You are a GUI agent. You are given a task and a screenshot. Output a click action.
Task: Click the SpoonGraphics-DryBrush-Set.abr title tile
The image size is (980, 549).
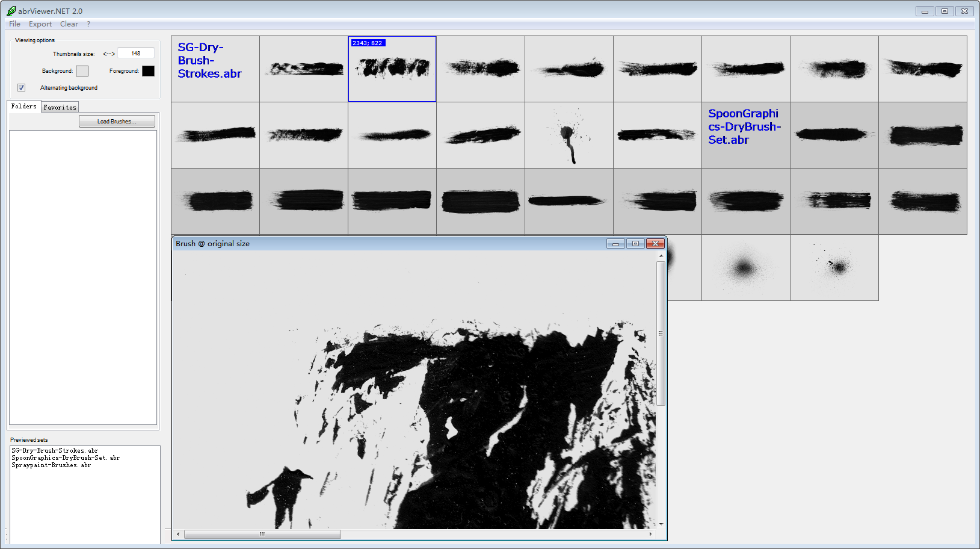(745, 135)
